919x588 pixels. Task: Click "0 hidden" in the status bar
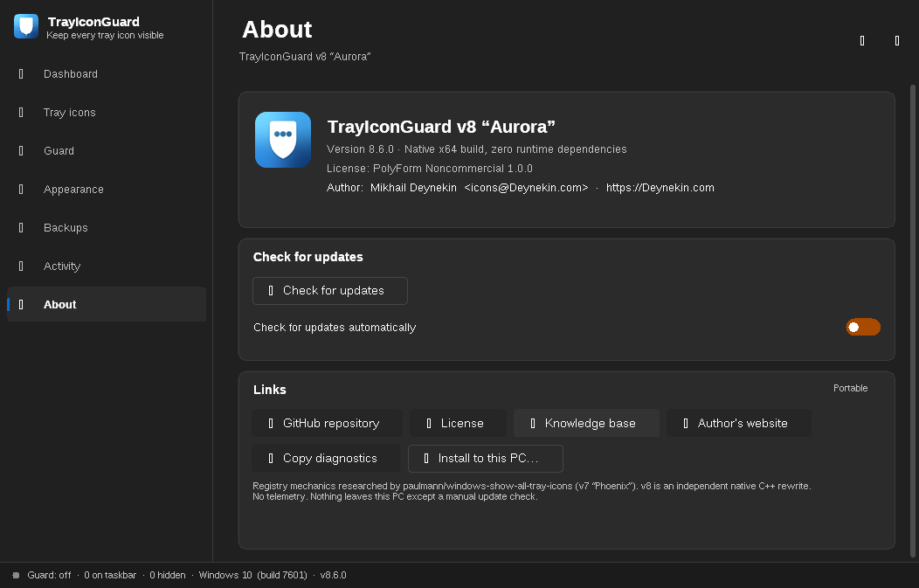tap(168, 575)
